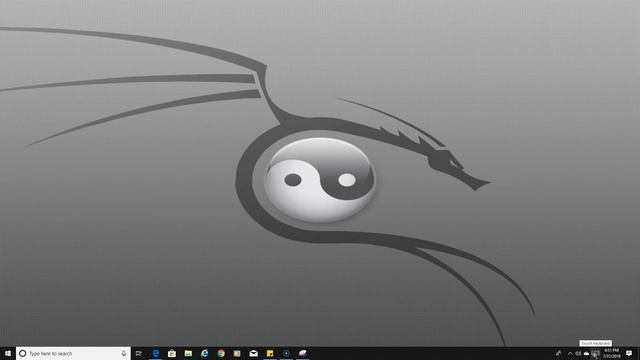
Task: Expand the hidden system tray icons chevron
Action: (x=570, y=353)
